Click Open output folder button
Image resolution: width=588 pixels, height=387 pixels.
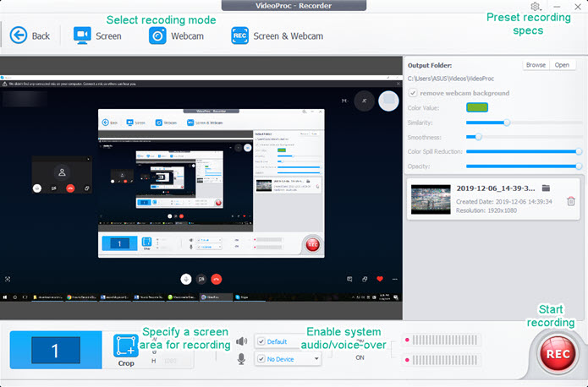(562, 65)
